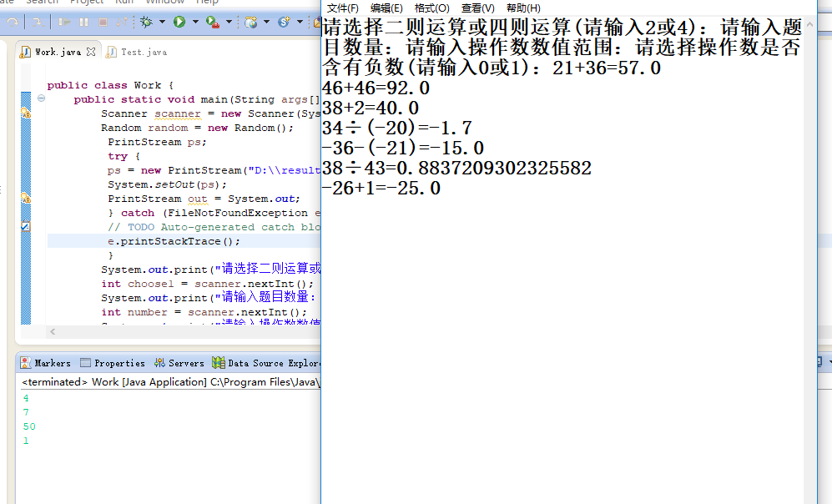Click the Terminate (stop) icon

(x=103, y=22)
